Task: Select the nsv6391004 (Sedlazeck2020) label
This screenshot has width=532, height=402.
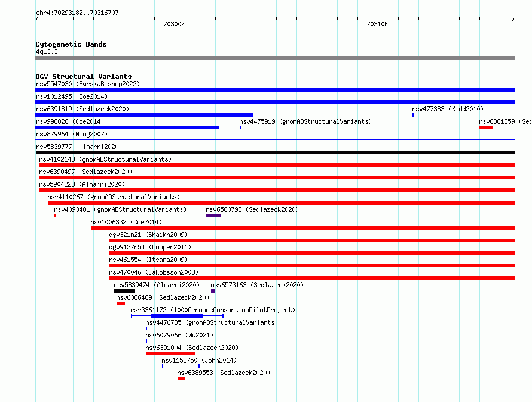Action: [x=192, y=348]
